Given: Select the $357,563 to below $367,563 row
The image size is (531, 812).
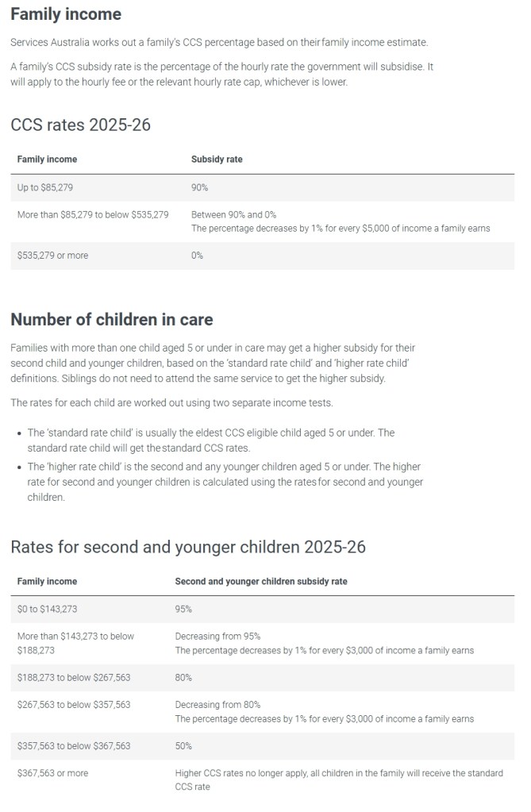Looking at the screenshot, I should tap(262, 745).
